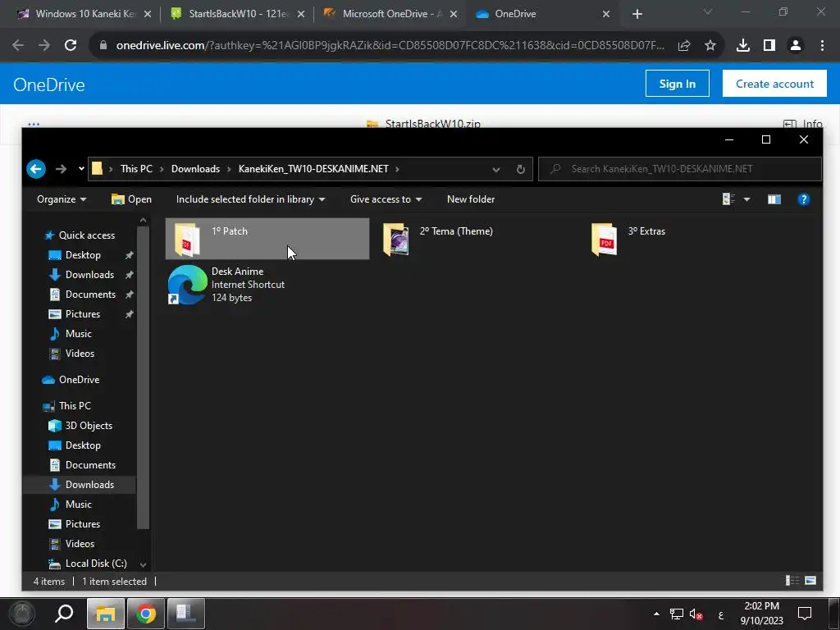Expand the address bar history dropdown
Viewport: 840px width, 630px height.
tap(496, 169)
